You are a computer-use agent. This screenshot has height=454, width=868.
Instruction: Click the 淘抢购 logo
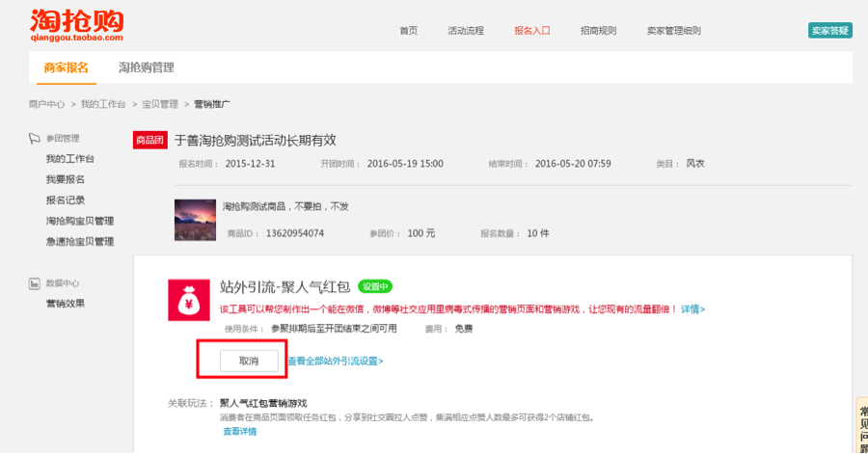76,25
